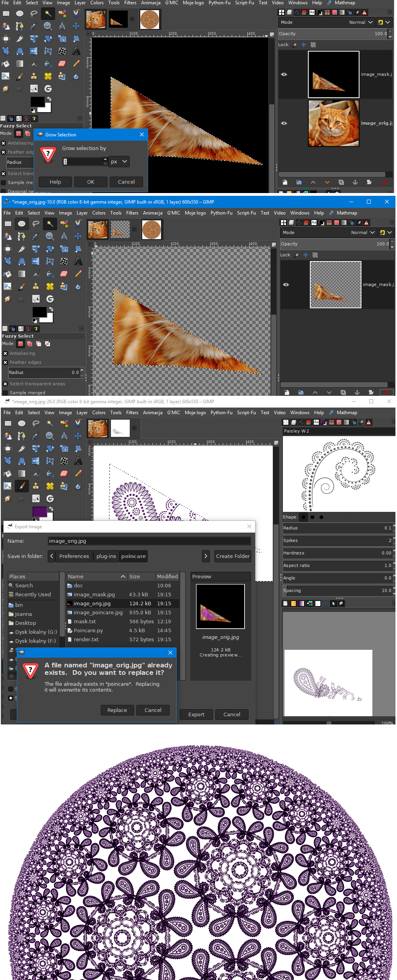Go to plug-ins folder in path bar

(106, 556)
